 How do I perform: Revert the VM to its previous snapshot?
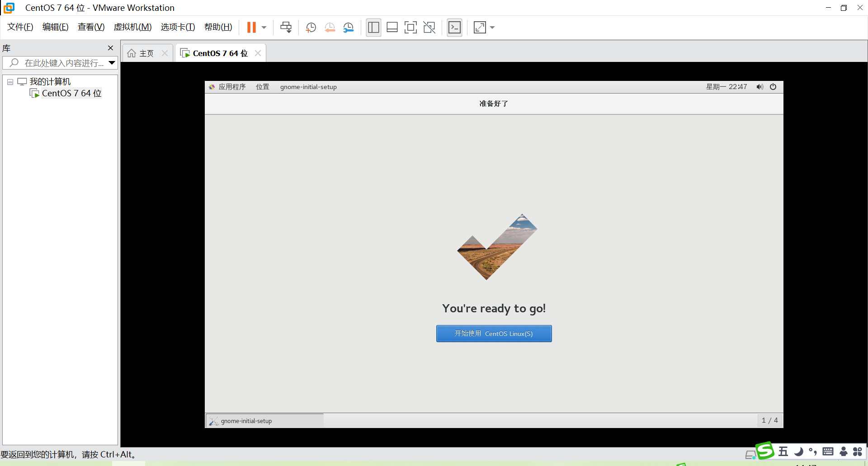point(330,28)
